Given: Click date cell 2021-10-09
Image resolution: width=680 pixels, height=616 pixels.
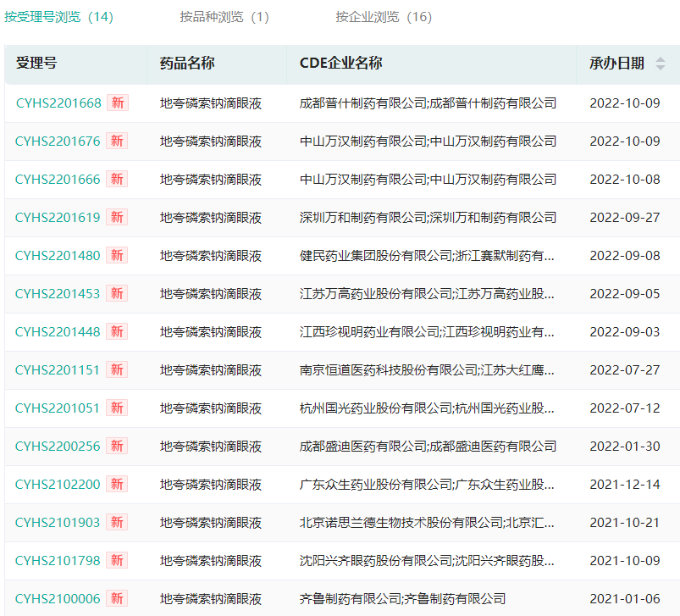Looking at the screenshot, I should click(x=625, y=561).
